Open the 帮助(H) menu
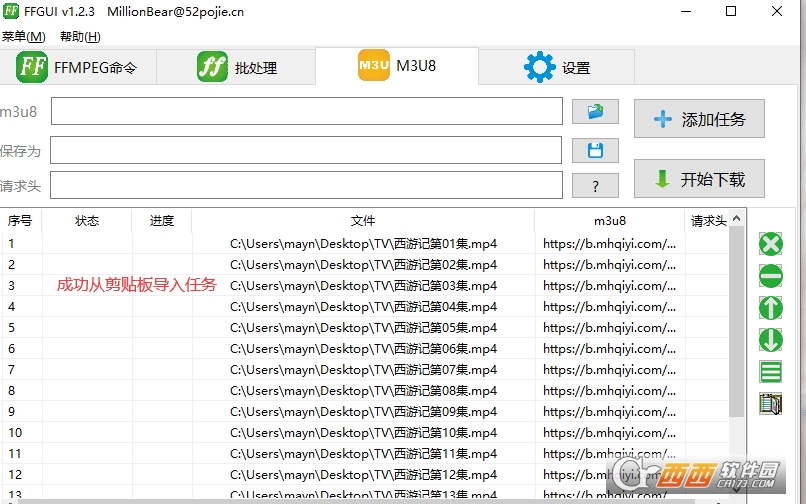 (80, 37)
